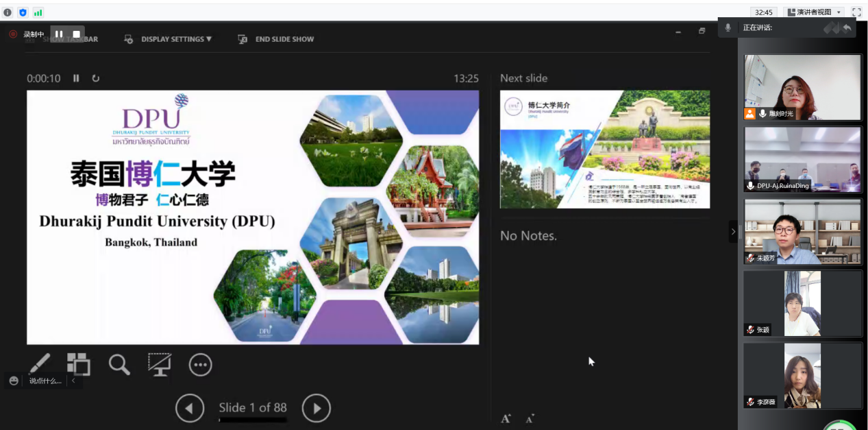Click the microphone icon beside 雕刻时光
The width and height of the screenshot is (868, 430).
click(x=762, y=114)
